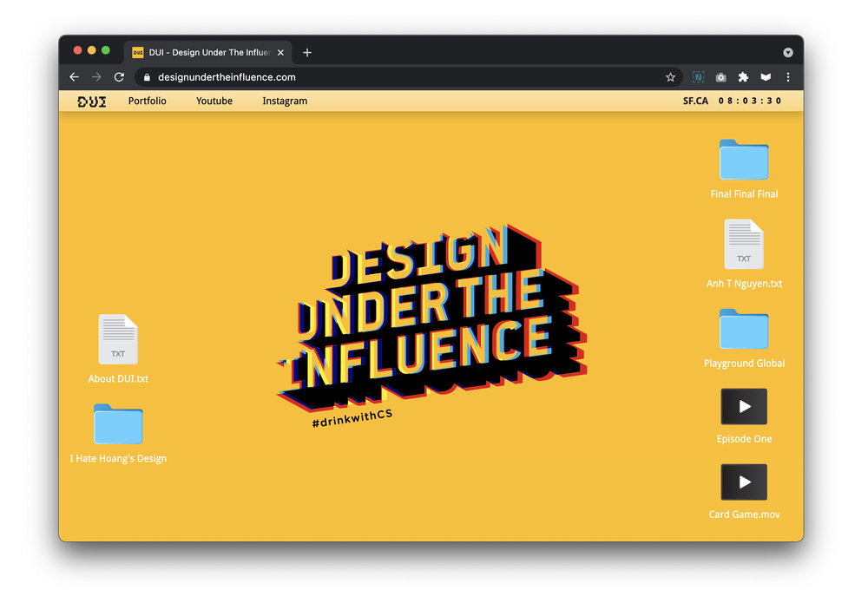Play the Card Game.mov video icon
This screenshot has height=590, width=868.
click(x=744, y=482)
